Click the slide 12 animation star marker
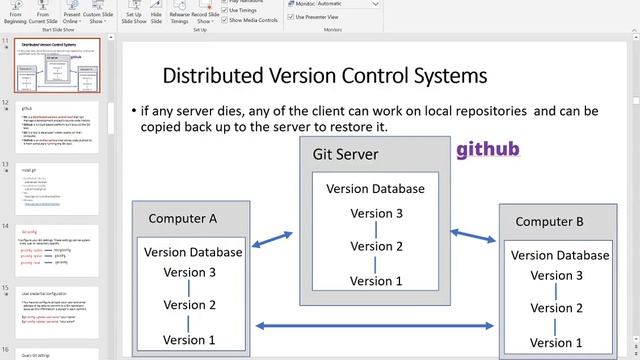The image size is (640, 360). tap(6, 109)
